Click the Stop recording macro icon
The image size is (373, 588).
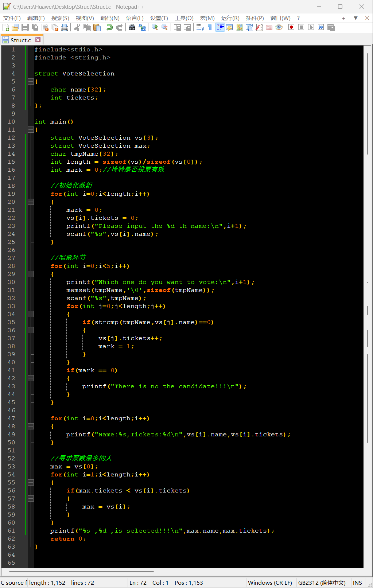[301, 27]
